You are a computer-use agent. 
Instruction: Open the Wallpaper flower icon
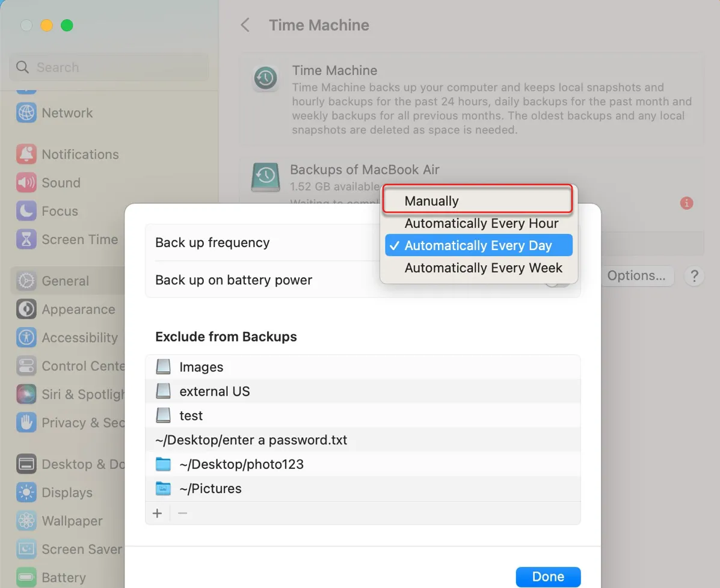26,521
